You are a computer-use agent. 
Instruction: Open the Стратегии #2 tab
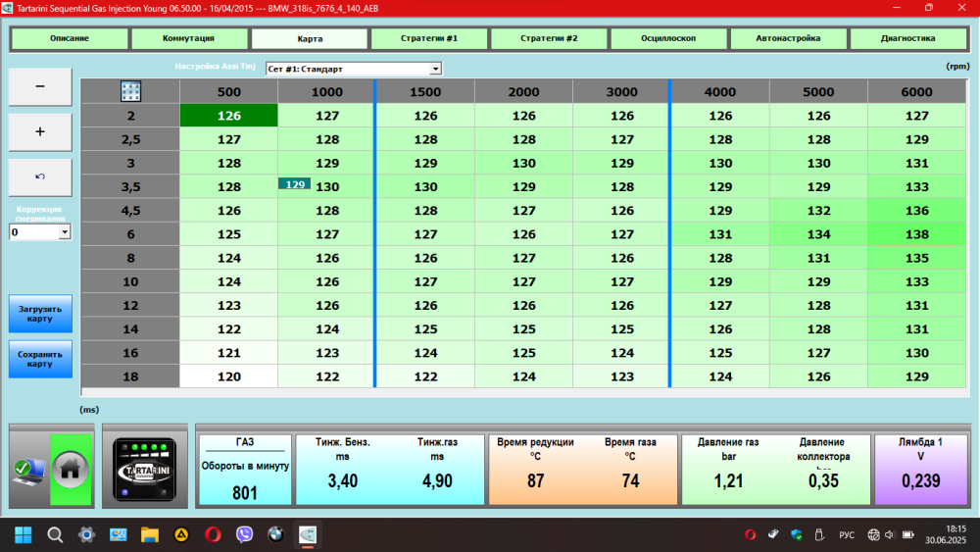(x=549, y=38)
